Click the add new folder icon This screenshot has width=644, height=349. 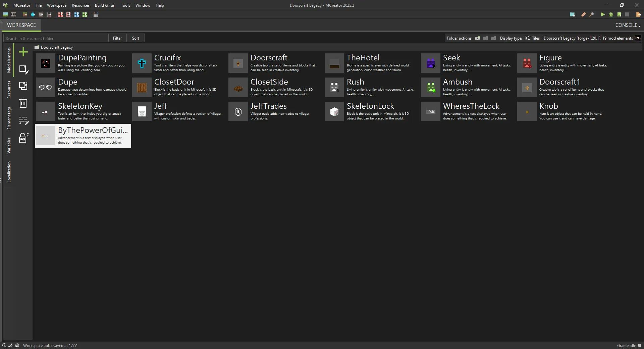[477, 38]
